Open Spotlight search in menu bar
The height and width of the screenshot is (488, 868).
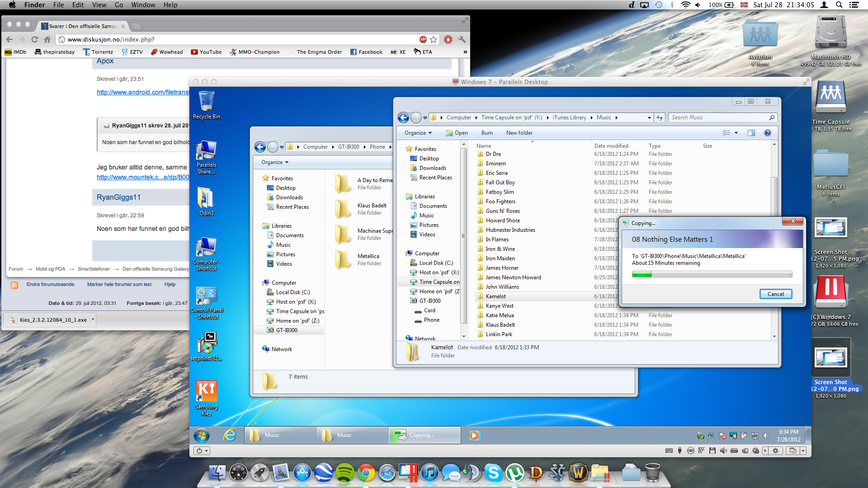tap(839, 5)
